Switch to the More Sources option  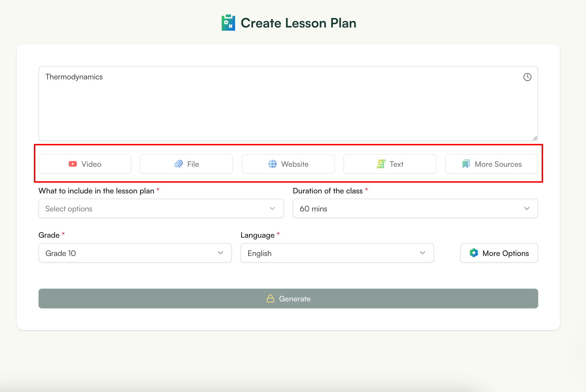(x=491, y=164)
